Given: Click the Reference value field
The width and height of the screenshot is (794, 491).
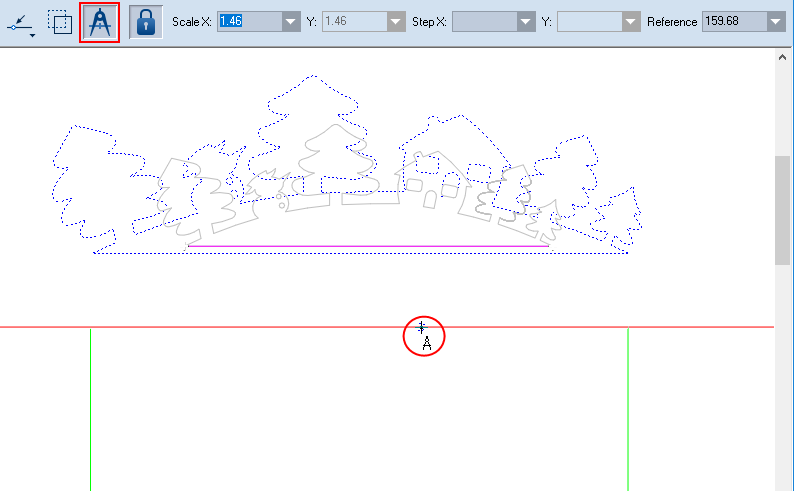Looking at the screenshot, I should (734, 21).
